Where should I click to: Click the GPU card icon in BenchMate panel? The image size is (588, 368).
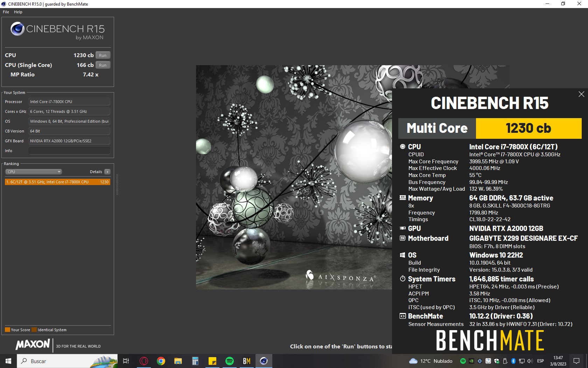402,228
